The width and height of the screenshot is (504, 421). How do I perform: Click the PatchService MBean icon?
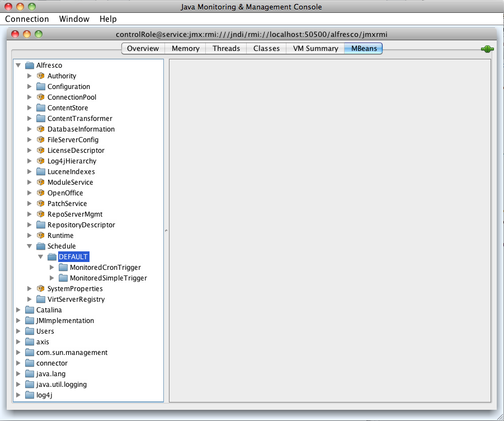tap(40, 203)
